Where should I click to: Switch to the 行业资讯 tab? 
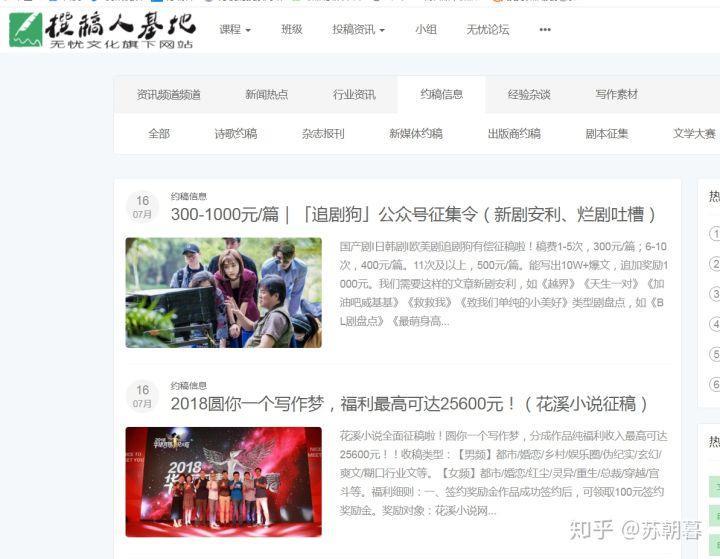[x=354, y=95]
